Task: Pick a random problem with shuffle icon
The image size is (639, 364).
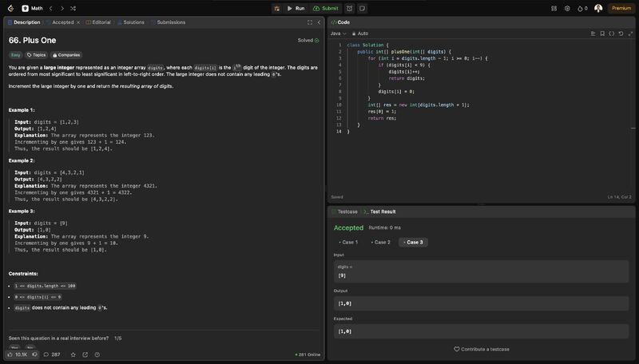Action: pos(73,8)
